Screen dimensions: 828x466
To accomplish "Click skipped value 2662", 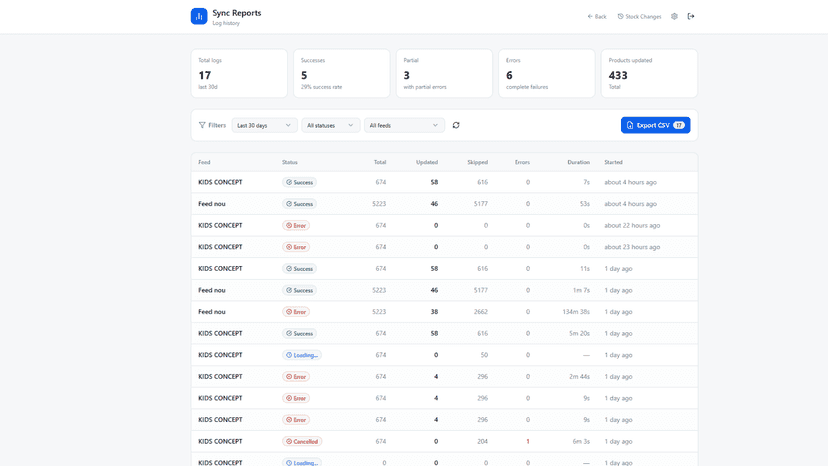I will pyautogui.click(x=481, y=312).
